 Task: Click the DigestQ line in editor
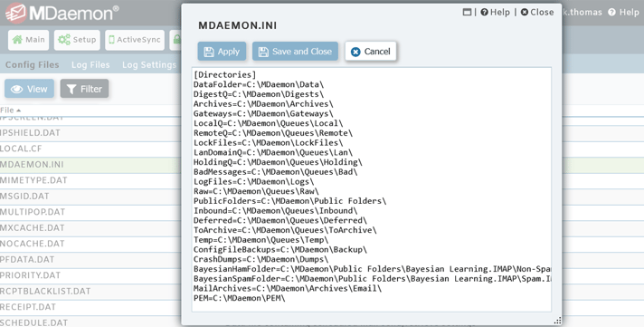(259, 94)
